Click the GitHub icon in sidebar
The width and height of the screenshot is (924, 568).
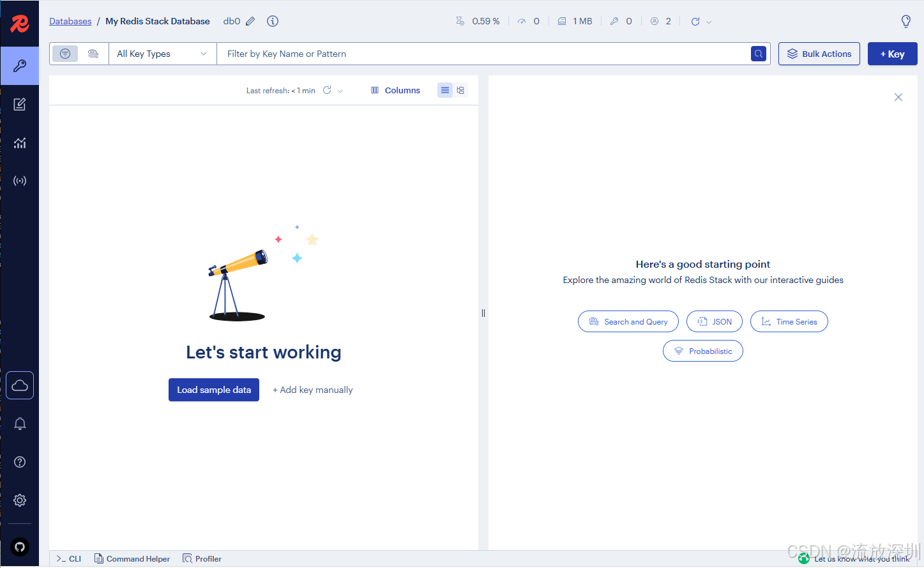pyautogui.click(x=20, y=547)
